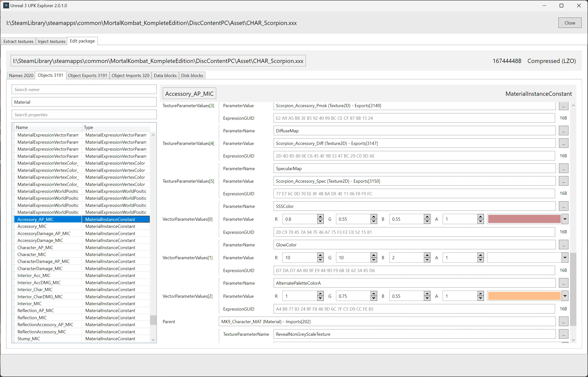Expand the GlowColor color picker dropdown
The width and height of the screenshot is (588, 377).
(565, 258)
